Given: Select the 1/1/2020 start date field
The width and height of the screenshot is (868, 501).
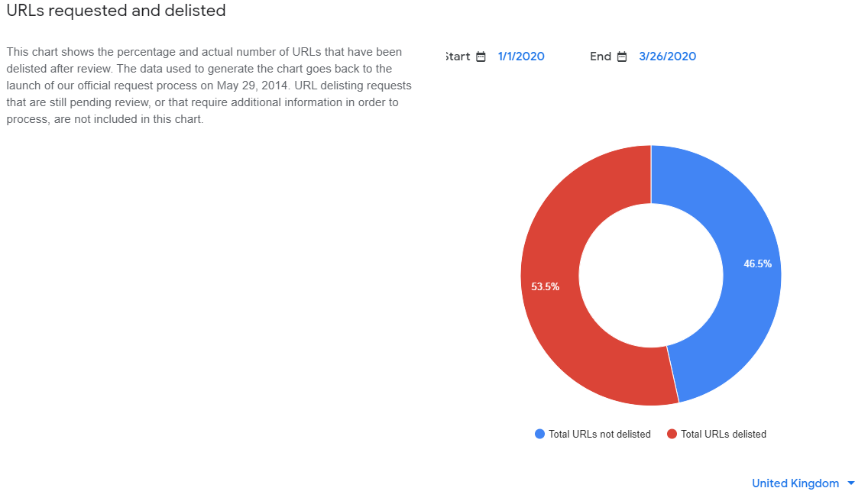Looking at the screenshot, I should 521,57.
